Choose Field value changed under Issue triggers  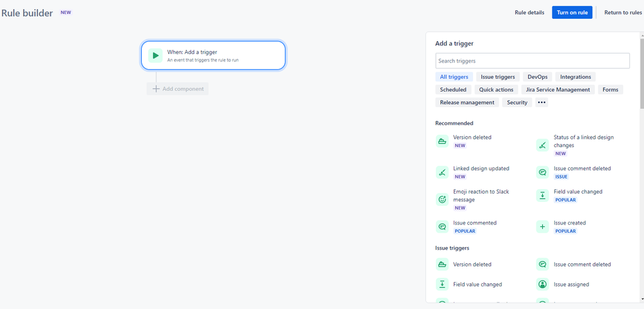click(x=477, y=284)
